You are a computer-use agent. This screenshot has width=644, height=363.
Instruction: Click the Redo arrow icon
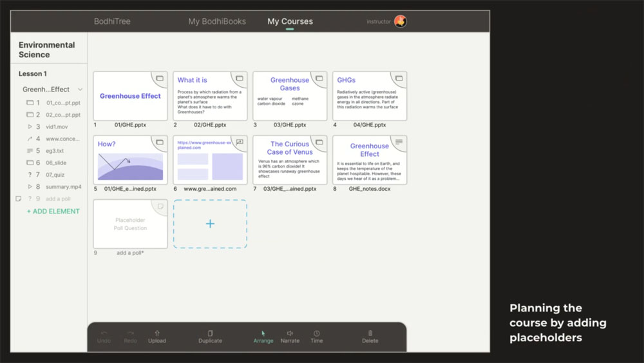tap(131, 333)
